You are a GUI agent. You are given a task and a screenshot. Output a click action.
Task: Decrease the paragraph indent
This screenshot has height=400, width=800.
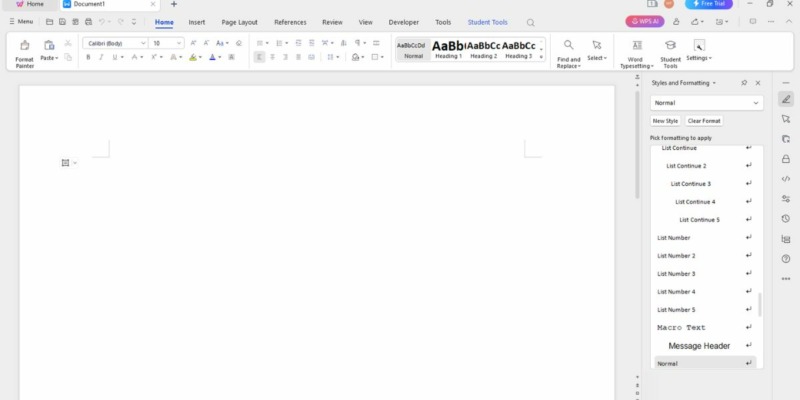[298, 43]
